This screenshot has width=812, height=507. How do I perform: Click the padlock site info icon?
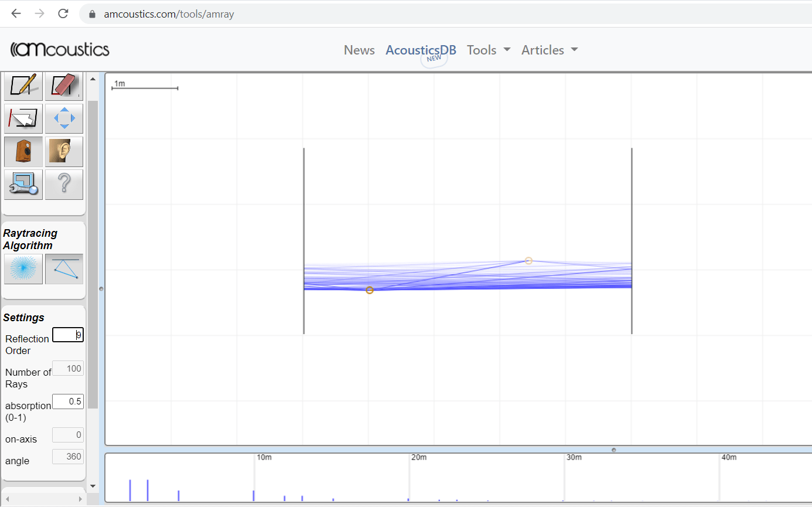coord(91,14)
